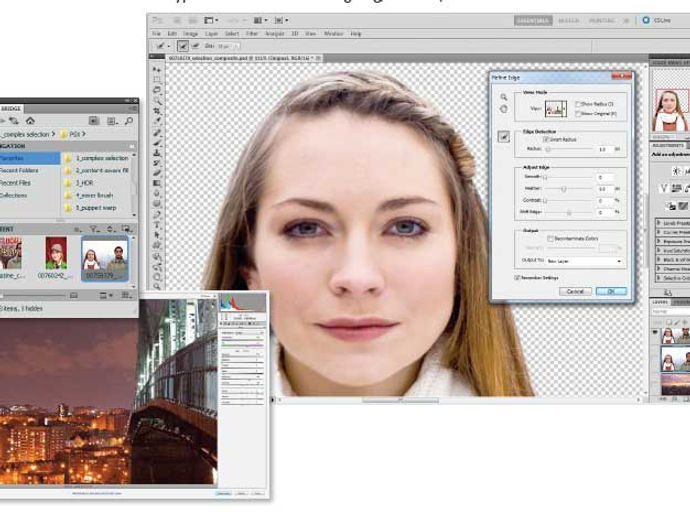
Task: Switch to the Essentials workspace
Action: [x=533, y=20]
